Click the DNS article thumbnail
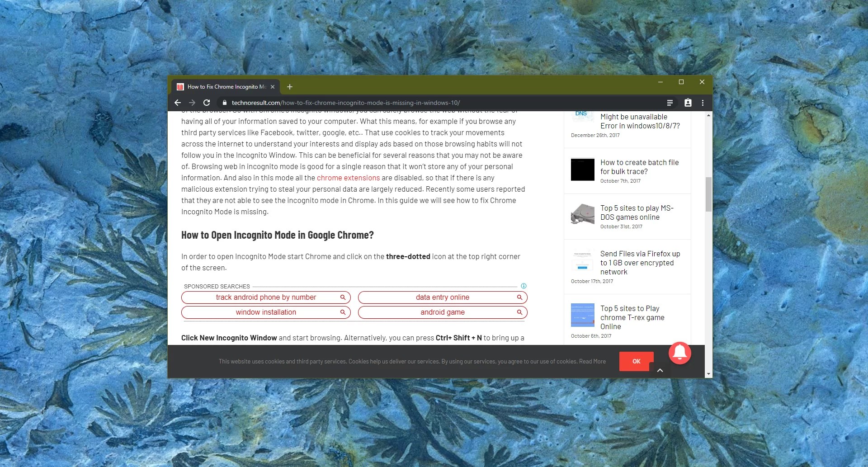This screenshot has width=868, height=467. (x=583, y=116)
